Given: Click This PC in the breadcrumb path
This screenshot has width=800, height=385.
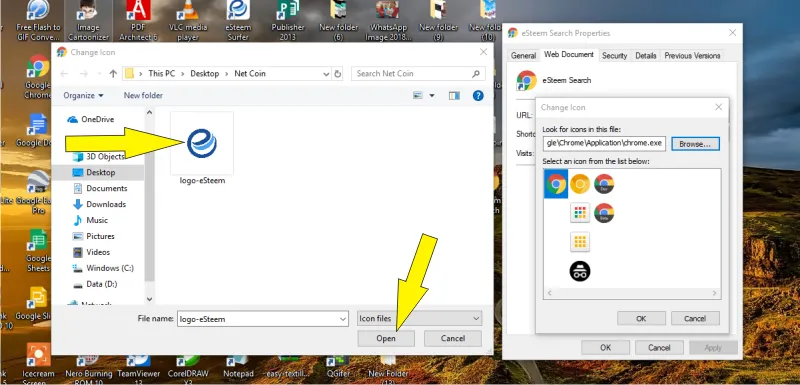Looking at the screenshot, I should [x=162, y=73].
